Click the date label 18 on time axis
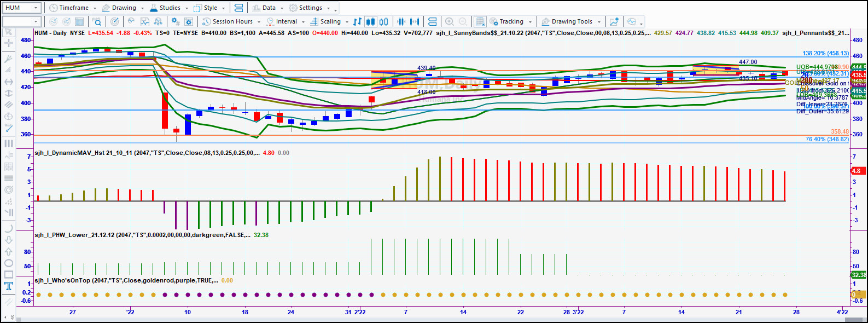This screenshot has width=868, height=323. coord(245,312)
